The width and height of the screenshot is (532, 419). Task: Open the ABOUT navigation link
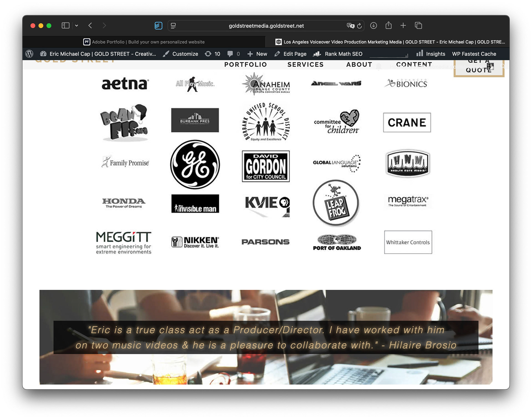[x=359, y=65]
